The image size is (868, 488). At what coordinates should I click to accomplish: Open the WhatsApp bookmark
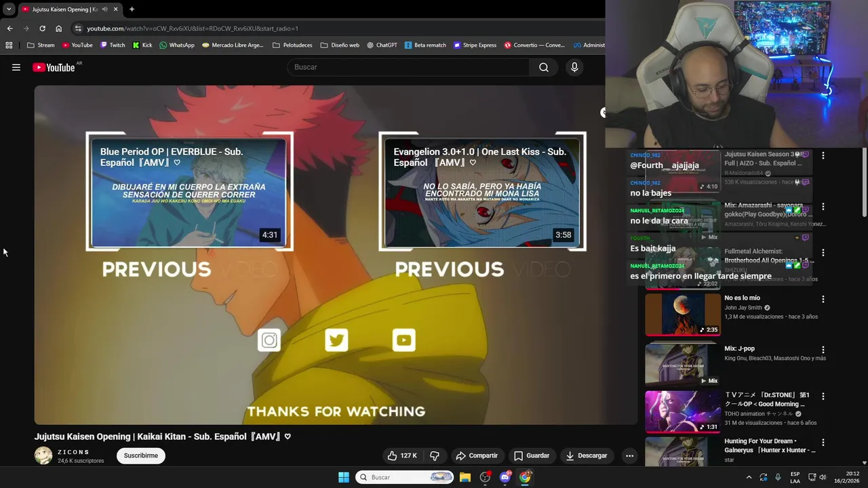[x=177, y=45]
